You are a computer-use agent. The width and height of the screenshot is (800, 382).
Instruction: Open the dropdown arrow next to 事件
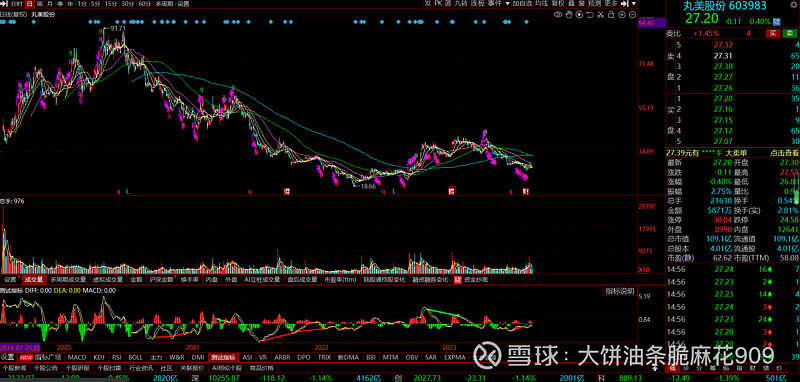pos(508,4)
